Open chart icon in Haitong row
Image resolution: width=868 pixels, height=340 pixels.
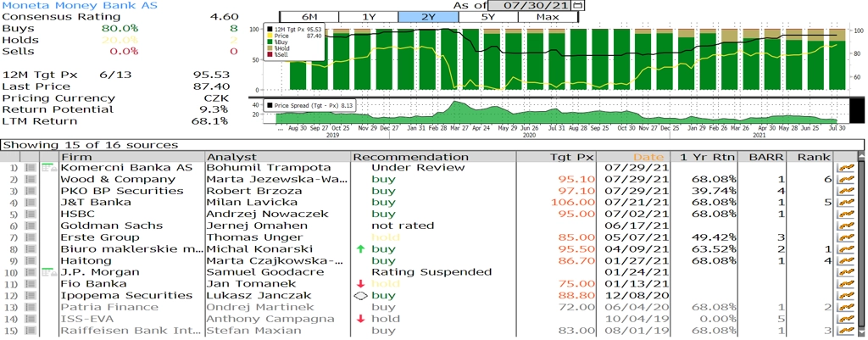coord(847,261)
